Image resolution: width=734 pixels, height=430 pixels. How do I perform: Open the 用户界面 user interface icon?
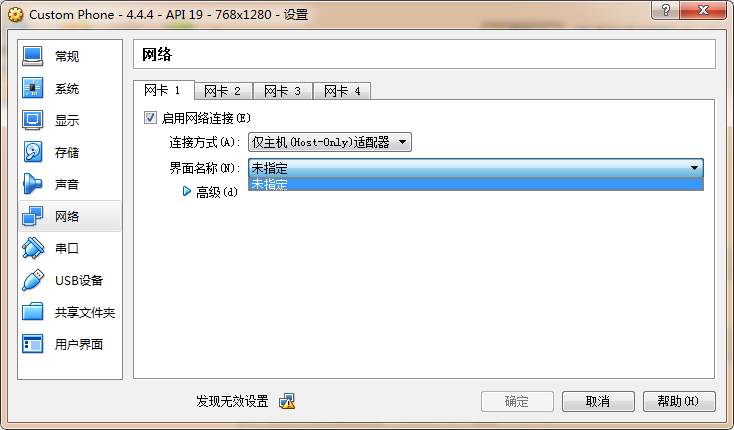32,344
